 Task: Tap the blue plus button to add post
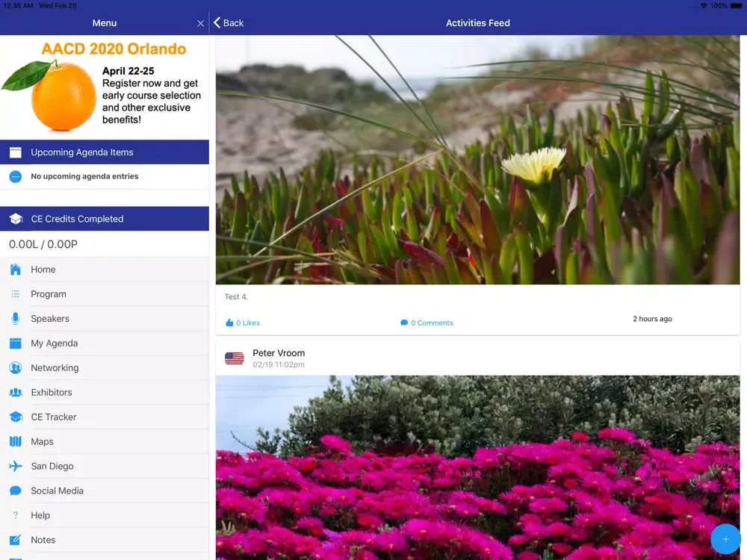[x=725, y=539]
